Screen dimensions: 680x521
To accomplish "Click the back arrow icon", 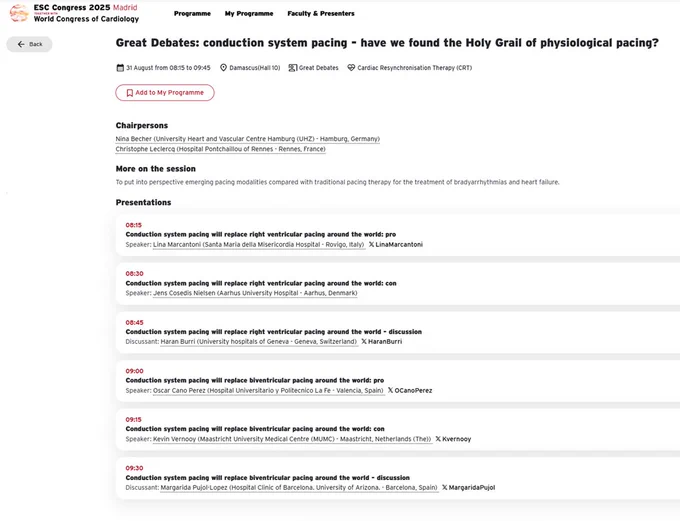I will (x=21, y=44).
